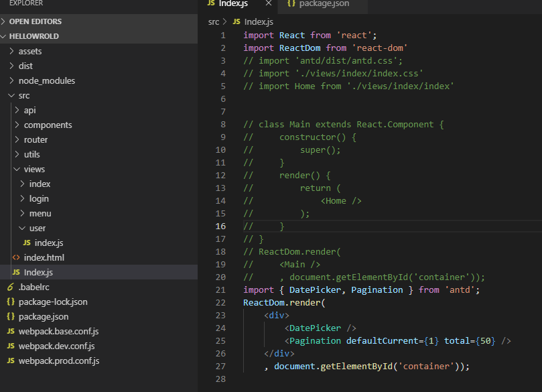The height and width of the screenshot is (392, 542).
Task: Click commented '<Home />' on line 14
Action: click(341, 201)
